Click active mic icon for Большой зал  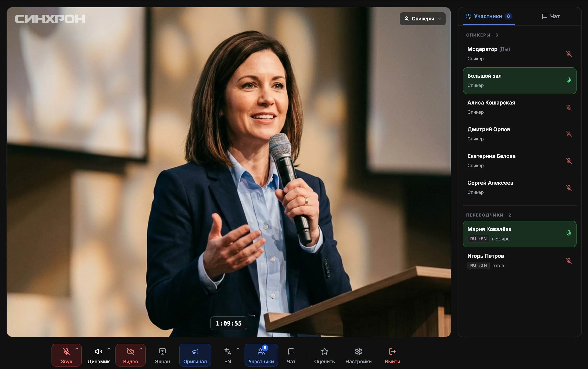point(569,80)
